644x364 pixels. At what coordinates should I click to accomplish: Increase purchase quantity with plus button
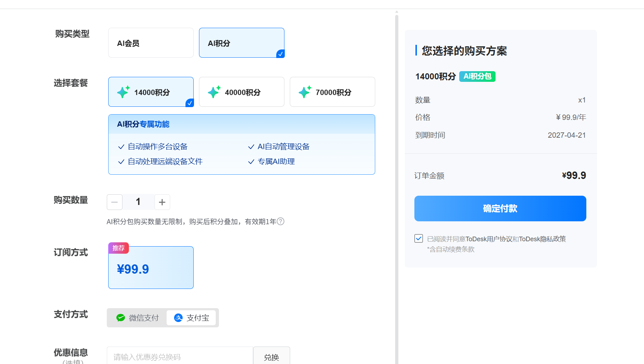pos(162,202)
